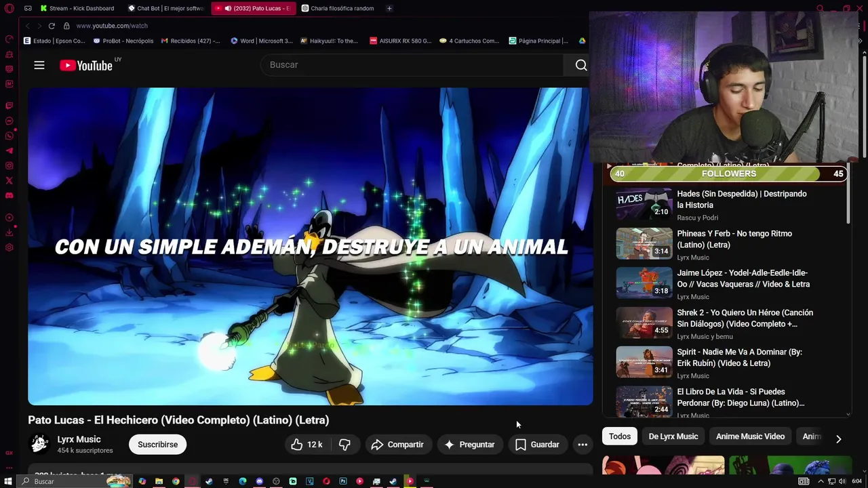The width and height of the screenshot is (868, 488).
Task: Click the address bar URL
Action: 112,26
